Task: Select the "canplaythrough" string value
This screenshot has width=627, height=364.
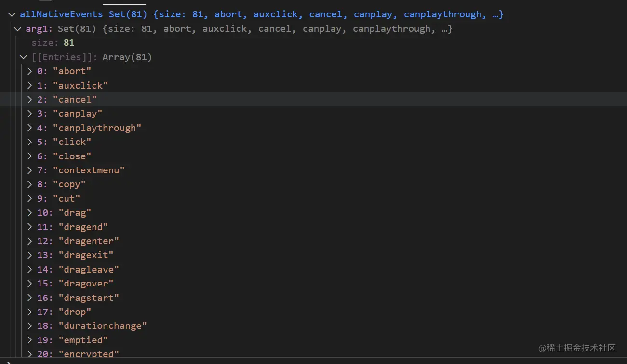Action: coord(97,128)
